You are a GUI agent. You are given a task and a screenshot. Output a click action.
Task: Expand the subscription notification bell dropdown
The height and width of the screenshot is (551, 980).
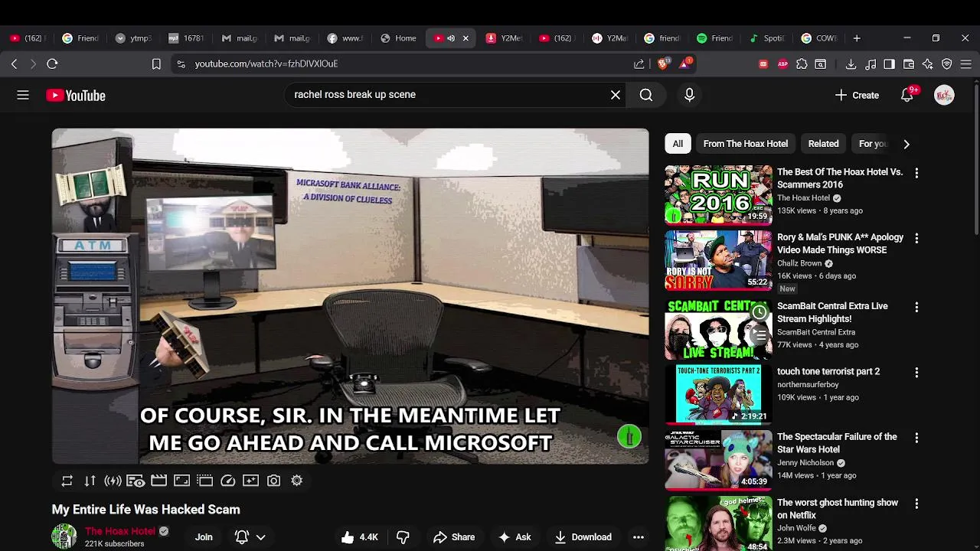tap(251, 537)
